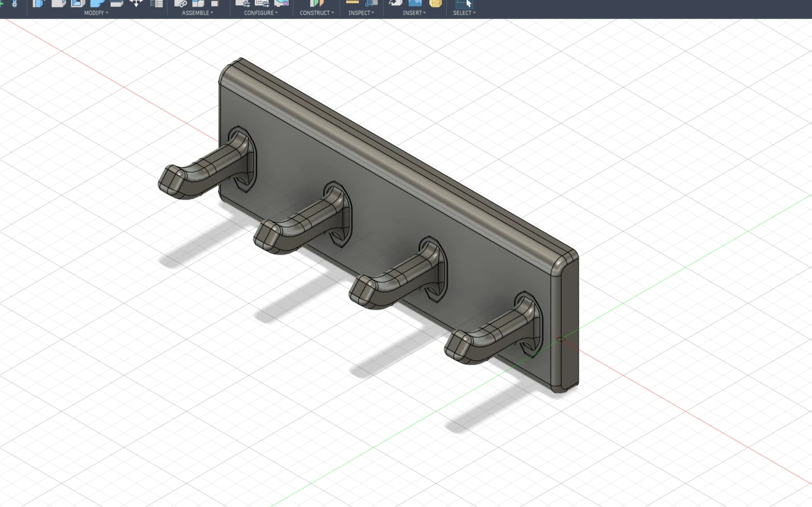The width and height of the screenshot is (812, 507).
Task: Click the Insert Mesh yellow icon
Action: [x=435, y=3]
